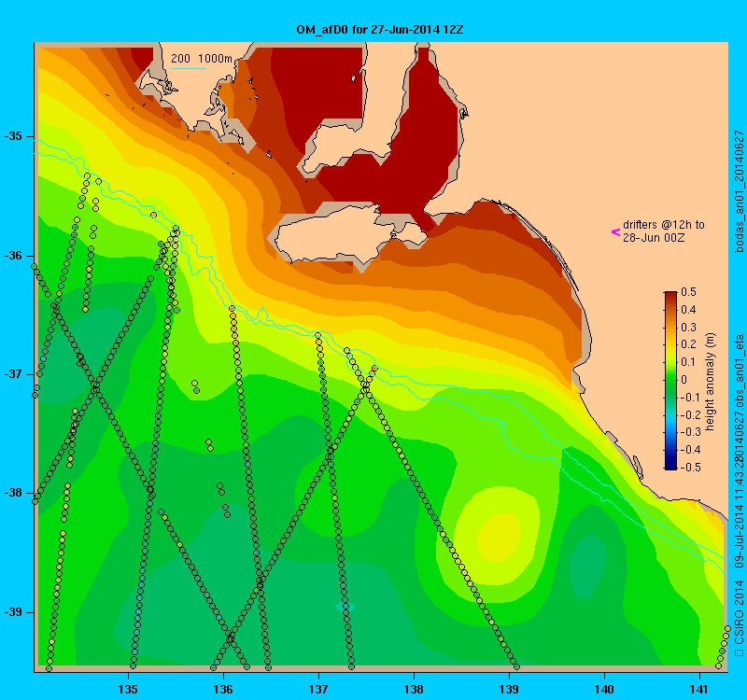This screenshot has width=747, height=700.
Task: Click the cyan isobath legend line sample
Action: pos(189,68)
